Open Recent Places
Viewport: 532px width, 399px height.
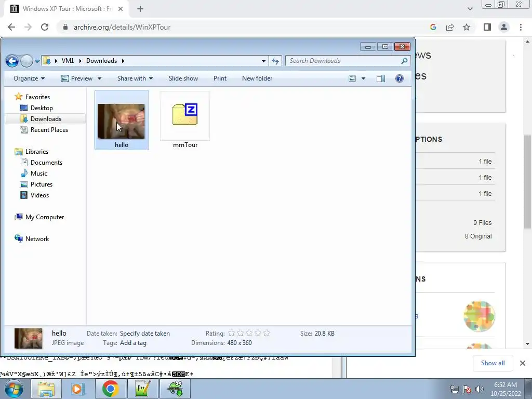click(x=49, y=129)
